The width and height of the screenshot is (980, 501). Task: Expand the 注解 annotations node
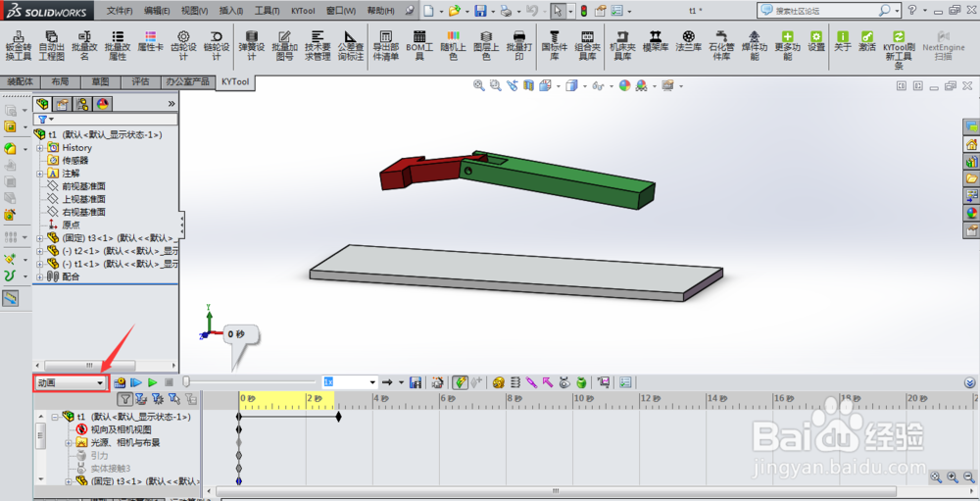[x=40, y=174]
